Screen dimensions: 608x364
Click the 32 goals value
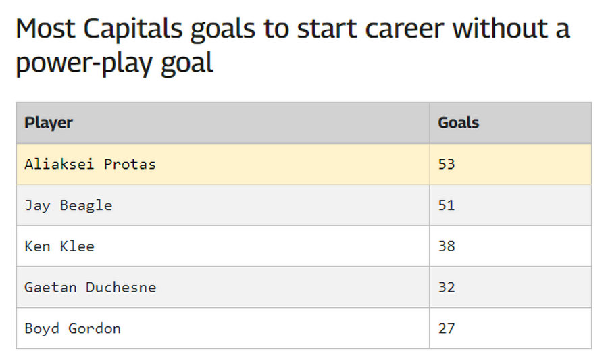coord(447,287)
